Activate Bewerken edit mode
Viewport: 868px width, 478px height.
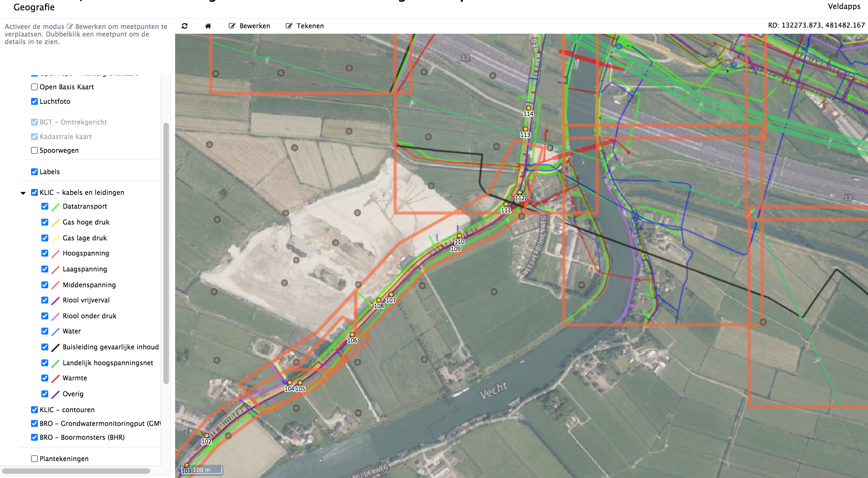250,26
